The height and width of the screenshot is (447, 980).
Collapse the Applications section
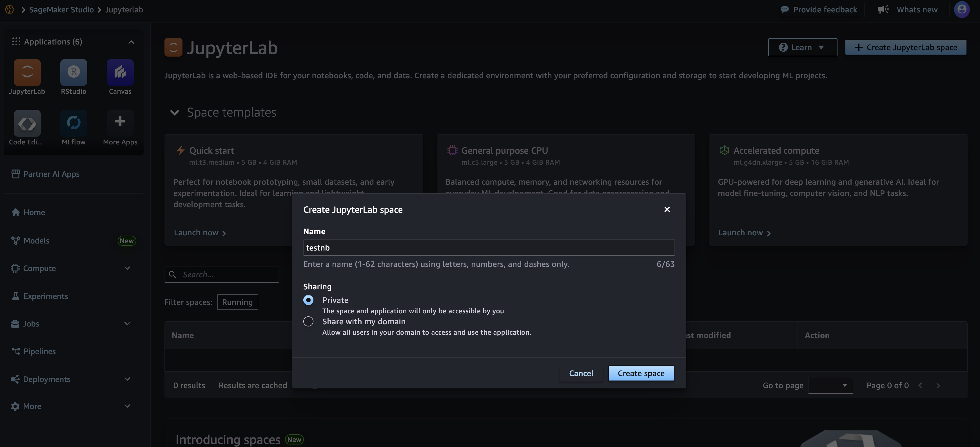click(131, 42)
